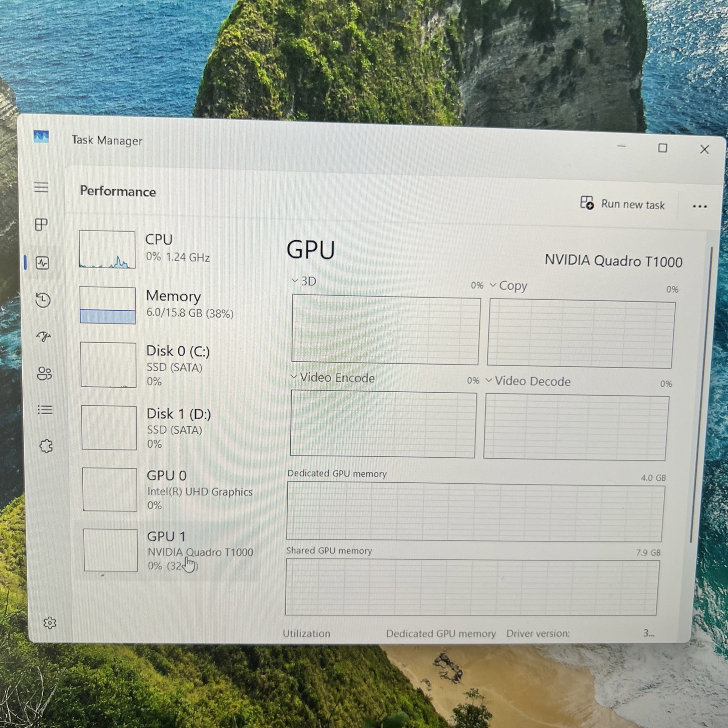Click the Video Encode graph

tap(383, 424)
